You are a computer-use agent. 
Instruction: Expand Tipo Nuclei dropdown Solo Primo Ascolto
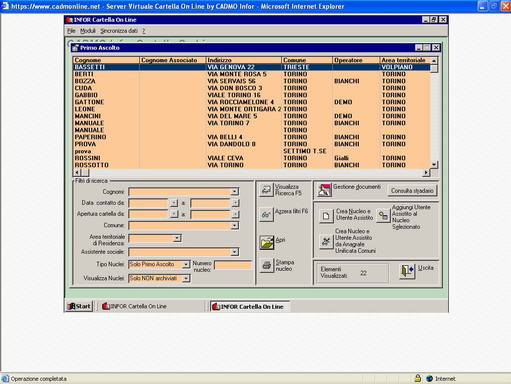pyautogui.click(x=186, y=265)
